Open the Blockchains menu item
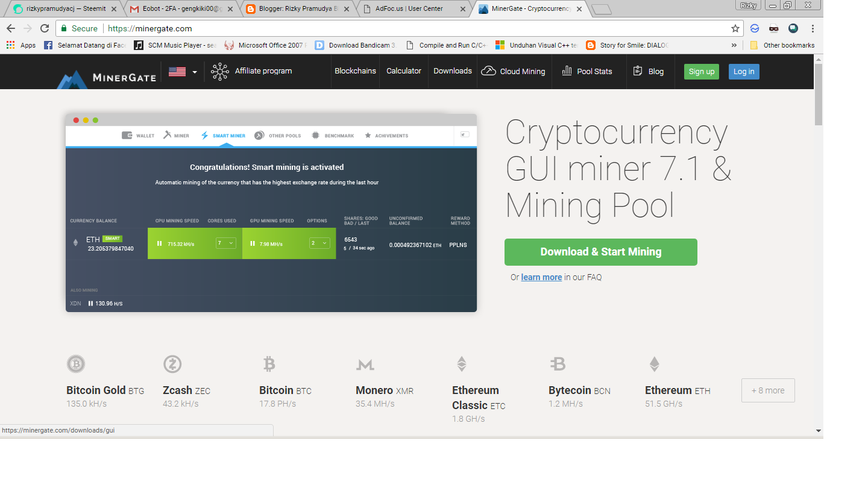The height and width of the screenshot is (488, 868). 355,71
